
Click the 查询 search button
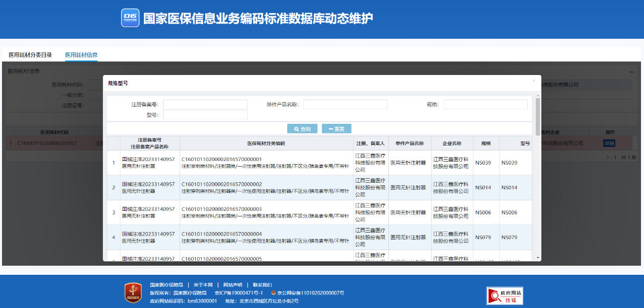[302, 129]
